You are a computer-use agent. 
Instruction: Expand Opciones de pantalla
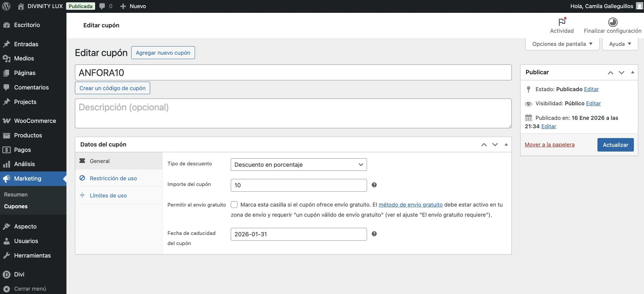click(x=562, y=44)
